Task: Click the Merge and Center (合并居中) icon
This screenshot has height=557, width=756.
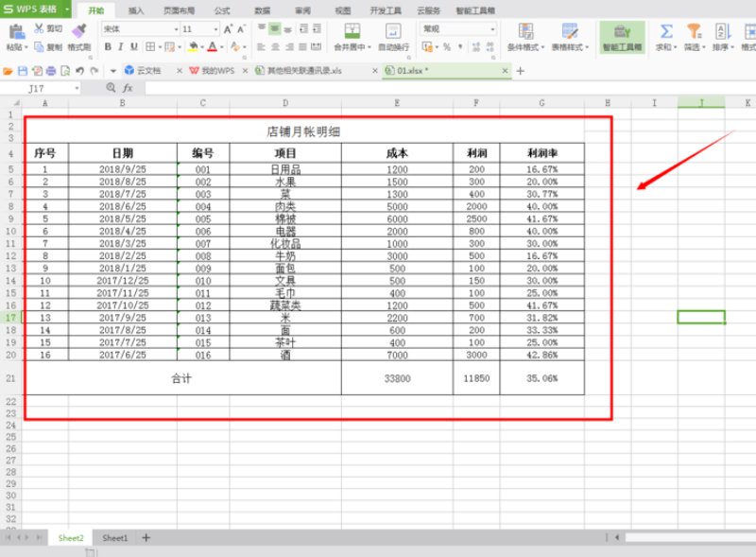Action: (352, 31)
